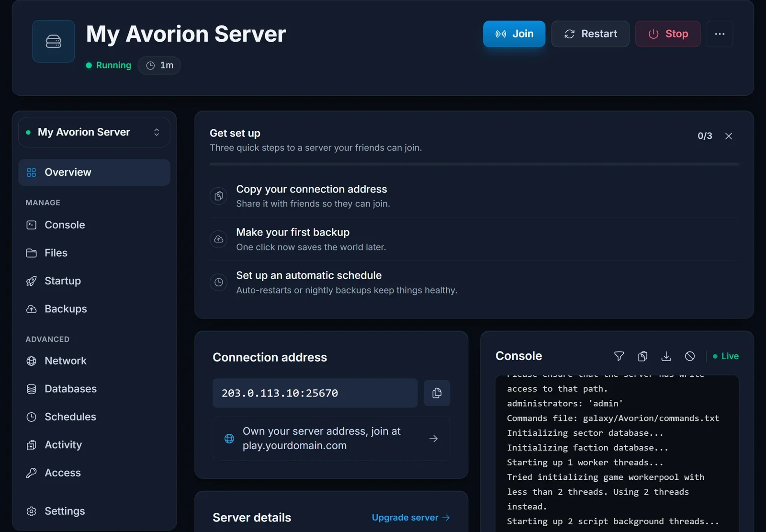The image size is (766, 532).
Task: Click the MANAGE section label
Action: click(x=43, y=203)
